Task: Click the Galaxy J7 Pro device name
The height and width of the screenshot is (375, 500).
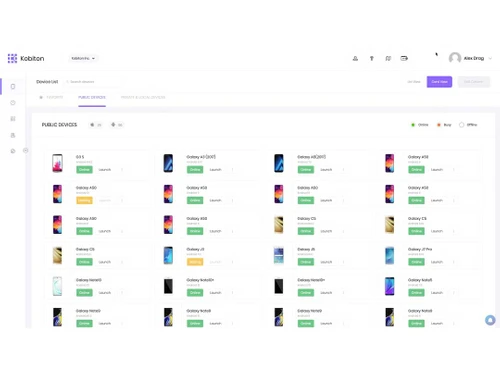Action: 420,249
